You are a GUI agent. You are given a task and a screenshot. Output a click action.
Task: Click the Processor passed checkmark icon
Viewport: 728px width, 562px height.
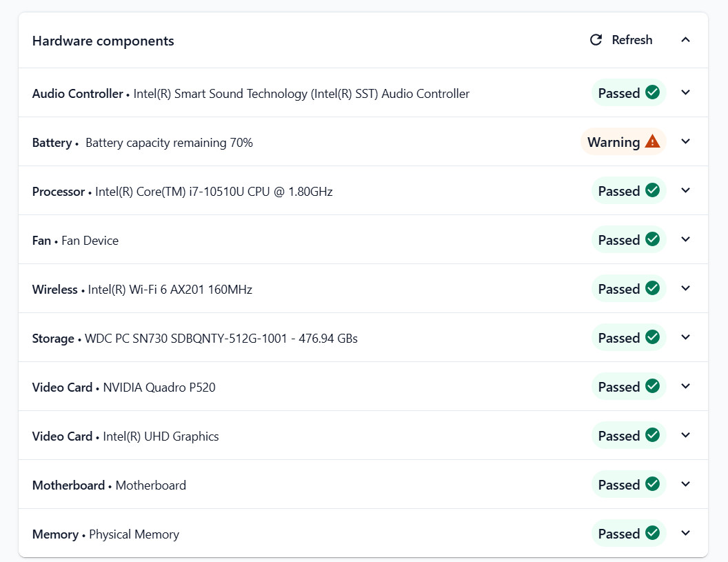coord(652,190)
